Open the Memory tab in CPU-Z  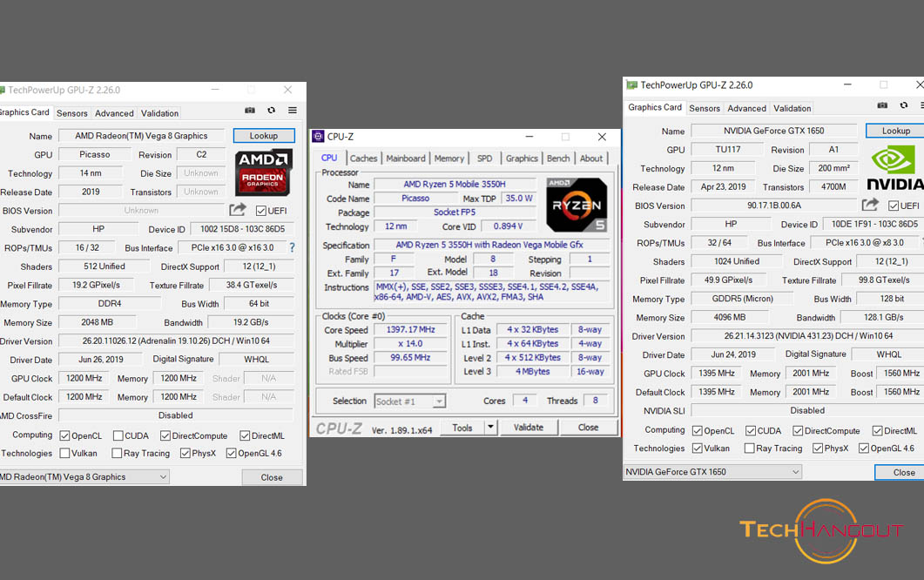pos(449,158)
